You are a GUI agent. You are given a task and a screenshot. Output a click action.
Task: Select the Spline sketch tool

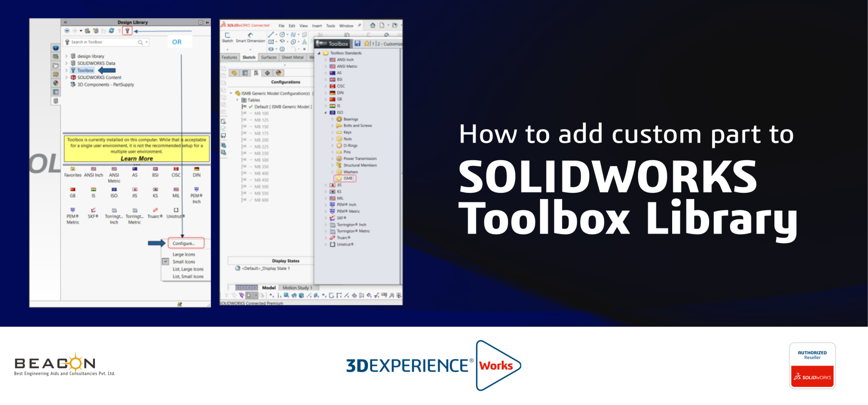point(293,35)
